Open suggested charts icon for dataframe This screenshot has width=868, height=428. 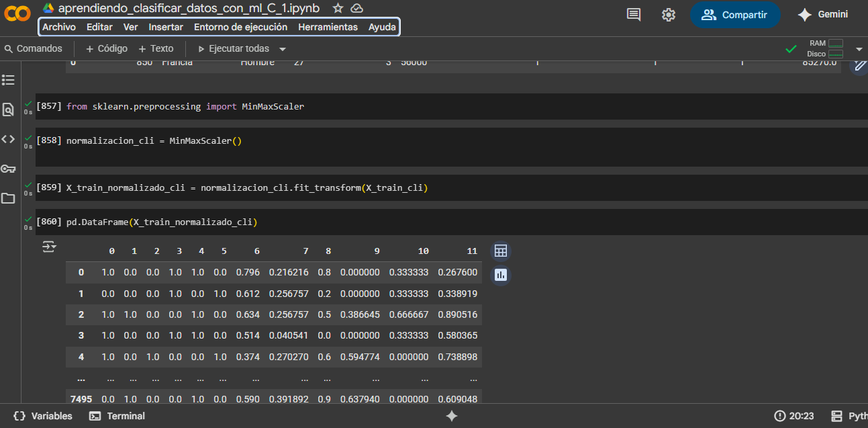coord(500,275)
